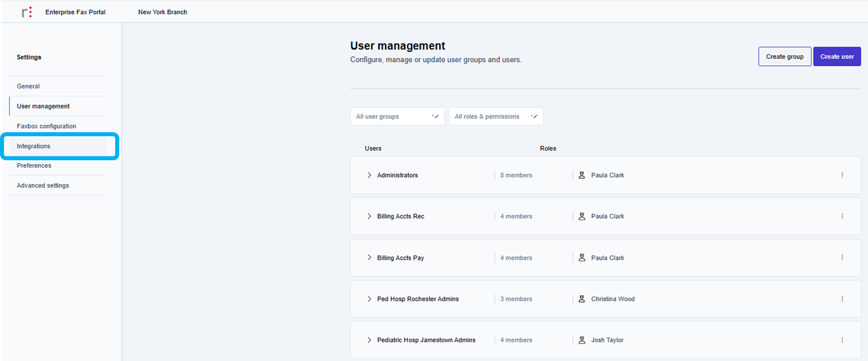Expand the Billing Accts Rec group
This screenshot has height=361, width=868.
pyautogui.click(x=369, y=216)
